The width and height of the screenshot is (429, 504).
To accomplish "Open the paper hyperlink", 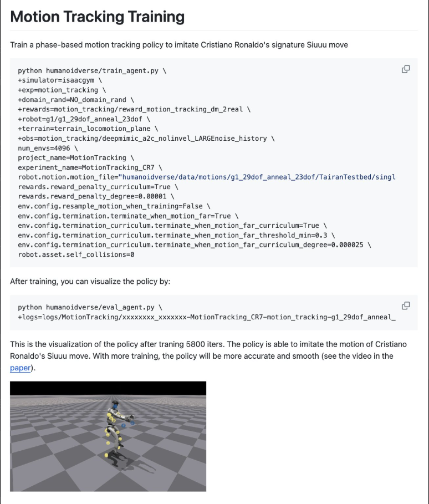I will click(21, 368).
